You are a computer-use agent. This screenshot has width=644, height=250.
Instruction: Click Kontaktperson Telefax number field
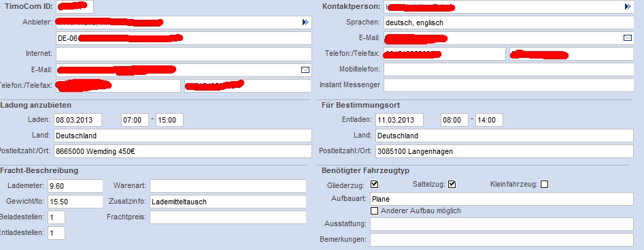click(x=572, y=54)
